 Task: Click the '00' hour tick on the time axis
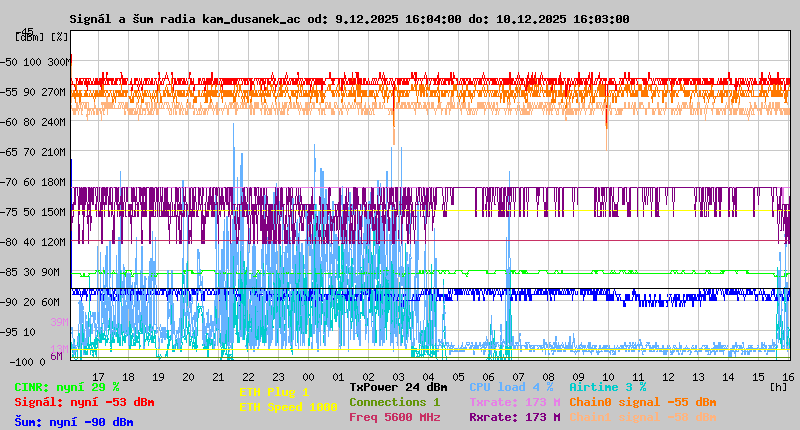[308, 377]
